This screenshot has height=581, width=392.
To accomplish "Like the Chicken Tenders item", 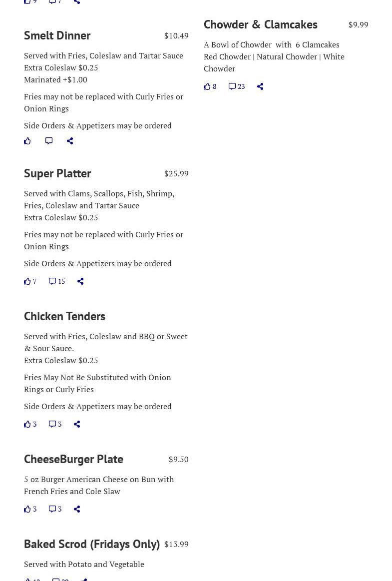I will pos(30,424).
